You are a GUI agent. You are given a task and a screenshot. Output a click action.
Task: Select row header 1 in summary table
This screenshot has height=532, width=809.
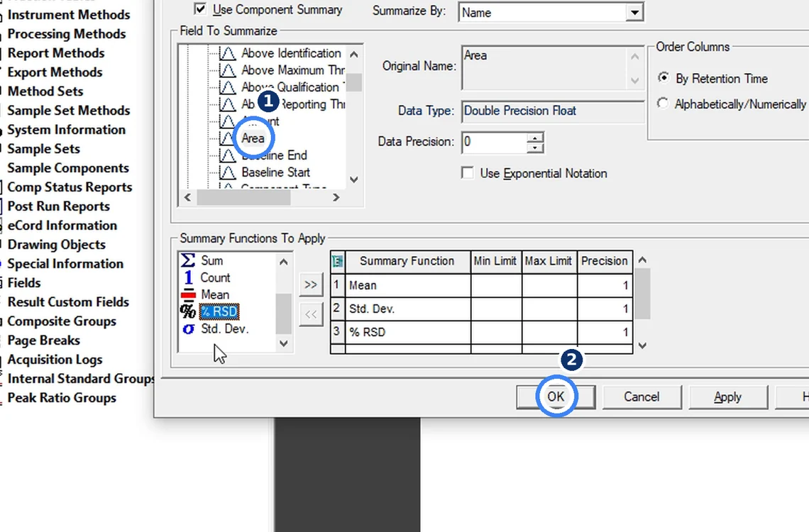(337, 285)
